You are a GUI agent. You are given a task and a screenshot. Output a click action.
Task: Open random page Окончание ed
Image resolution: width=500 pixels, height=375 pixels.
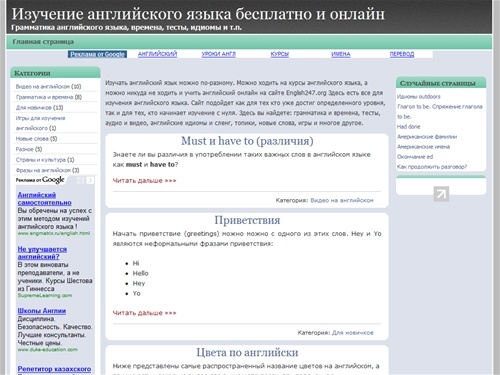tap(415, 157)
